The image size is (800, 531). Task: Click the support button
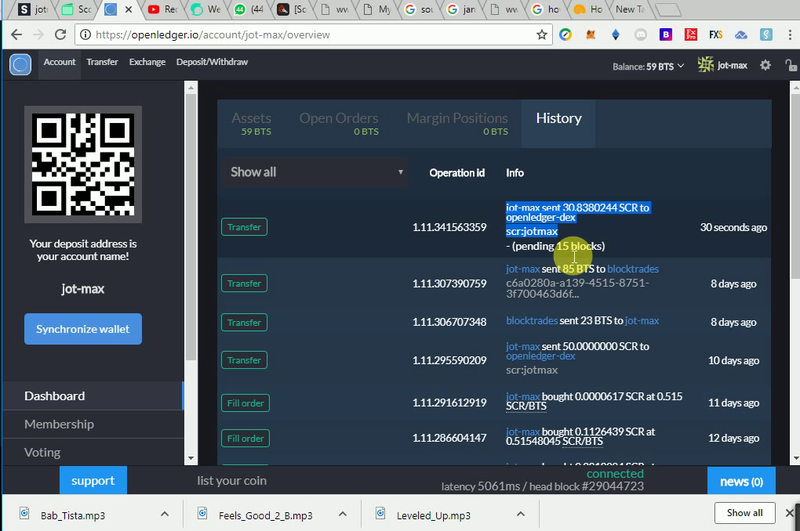coord(93,481)
